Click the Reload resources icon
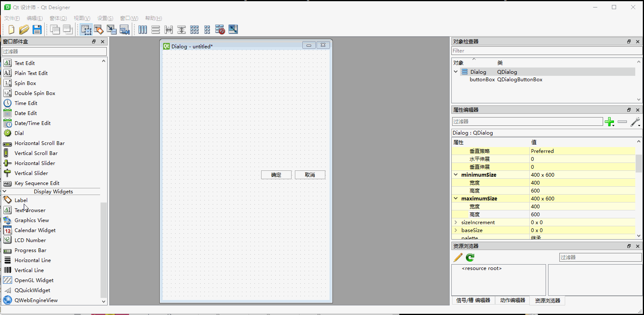 pos(469,257)
